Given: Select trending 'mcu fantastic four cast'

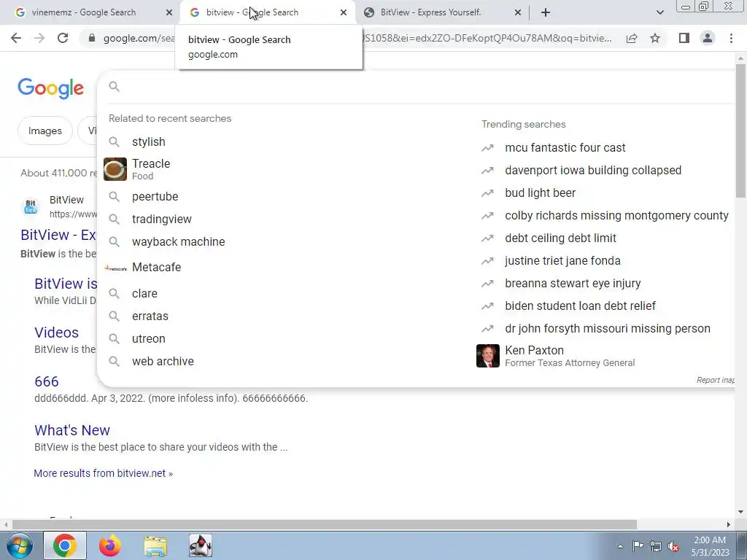Looking at the screenshot, I should click(565, 147).
